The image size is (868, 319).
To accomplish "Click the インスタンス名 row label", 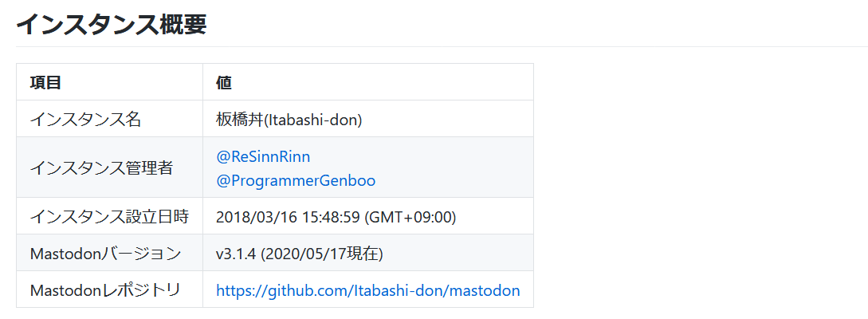I will point(85,120).
